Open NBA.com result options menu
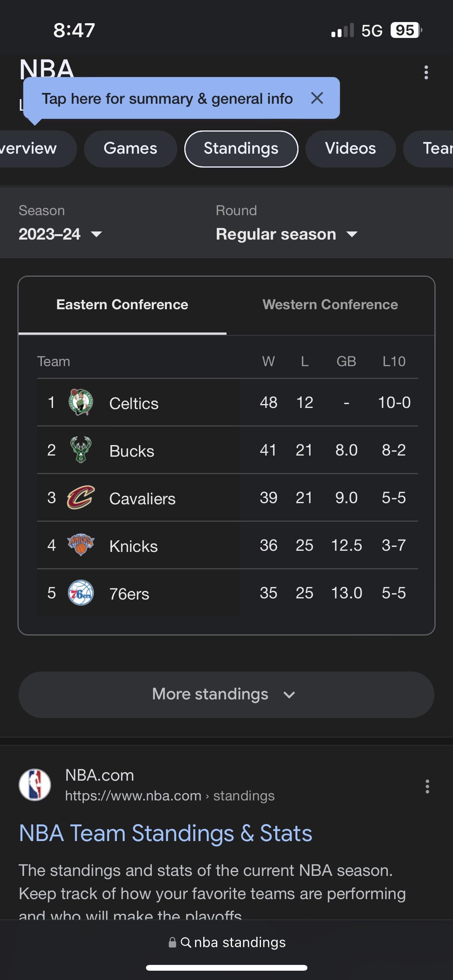453x980 pixels. tap(427, 786)
